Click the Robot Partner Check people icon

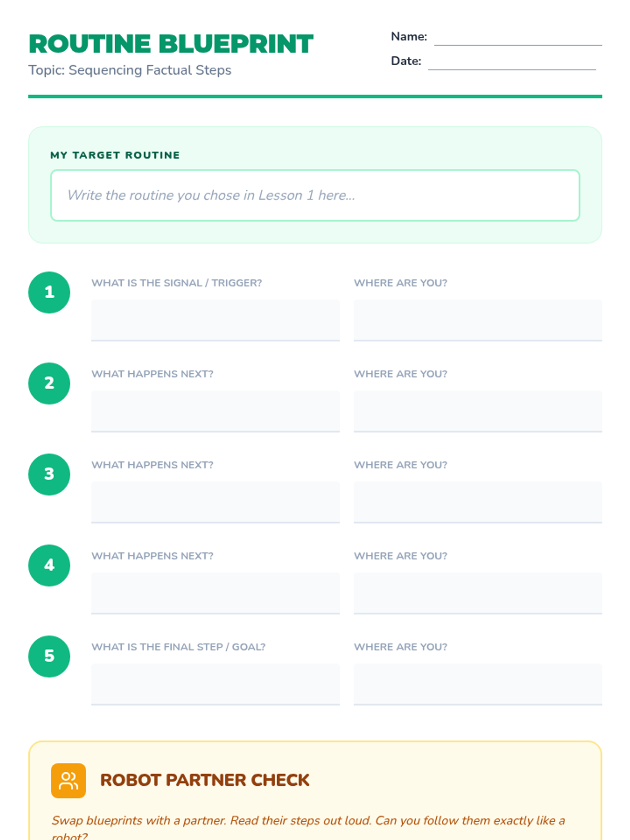[68, 780]
